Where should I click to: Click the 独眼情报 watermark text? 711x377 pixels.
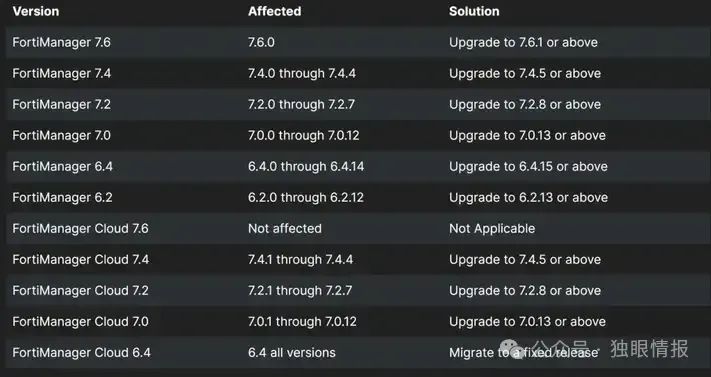649,348
